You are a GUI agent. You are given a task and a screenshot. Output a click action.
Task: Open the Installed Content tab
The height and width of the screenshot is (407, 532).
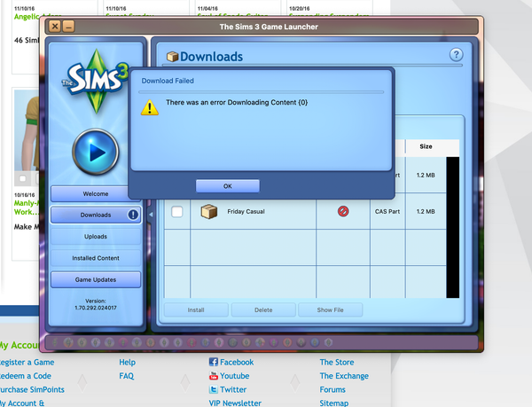96,258
